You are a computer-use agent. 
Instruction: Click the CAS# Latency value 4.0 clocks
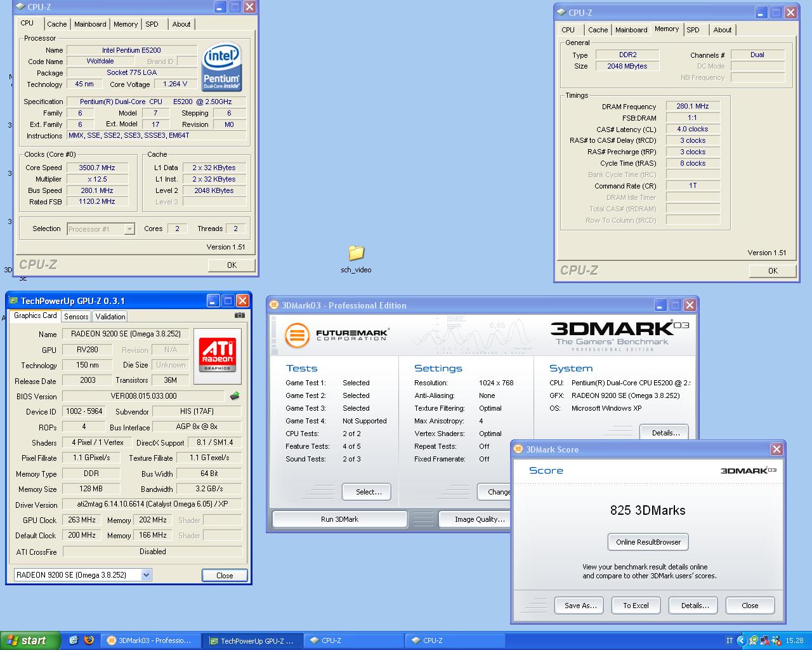pyautogui.click(x=693, y=129)
